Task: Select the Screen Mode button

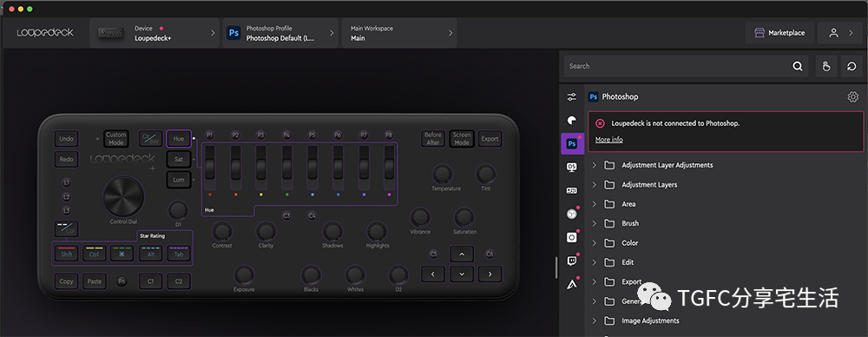Action: click(x=462, y=139)
